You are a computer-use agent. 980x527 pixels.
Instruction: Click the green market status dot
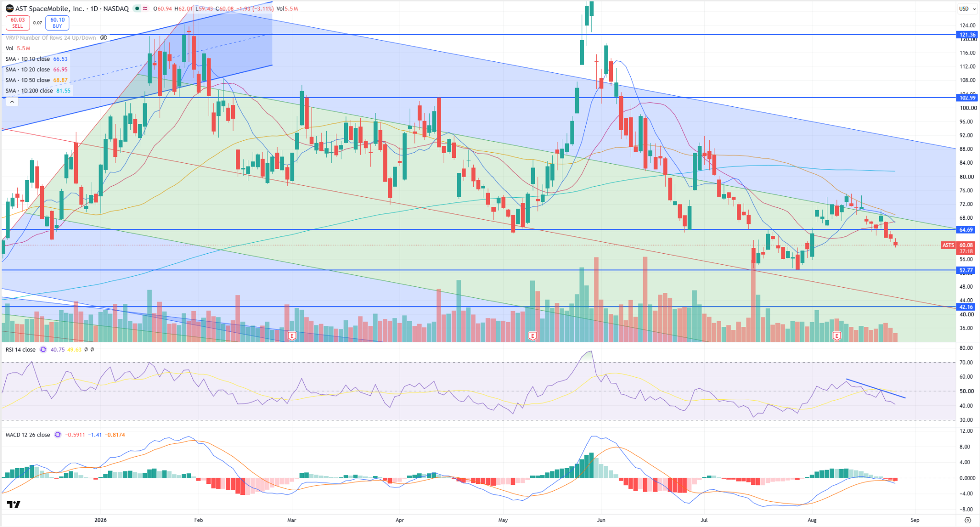(137, 9)
